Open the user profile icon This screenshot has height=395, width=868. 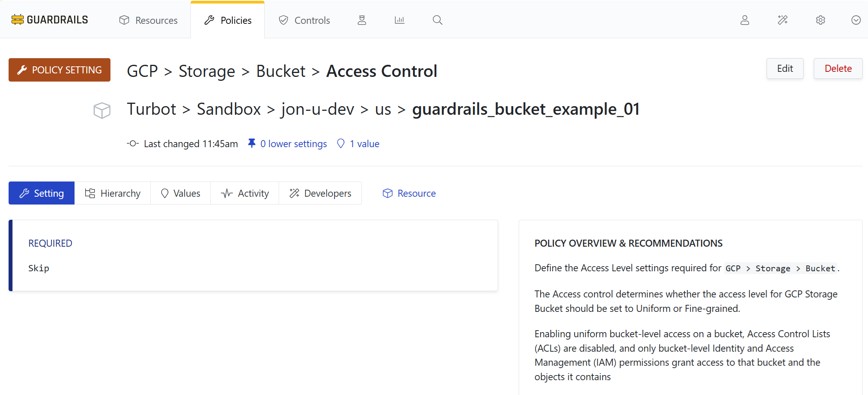pyautogui.click(x=745, y=20)
